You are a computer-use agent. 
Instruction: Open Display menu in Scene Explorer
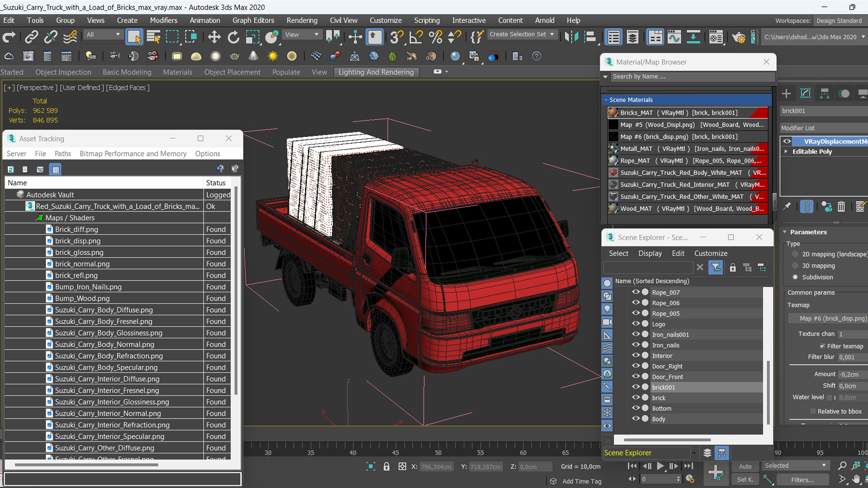(x=650, y=253)
